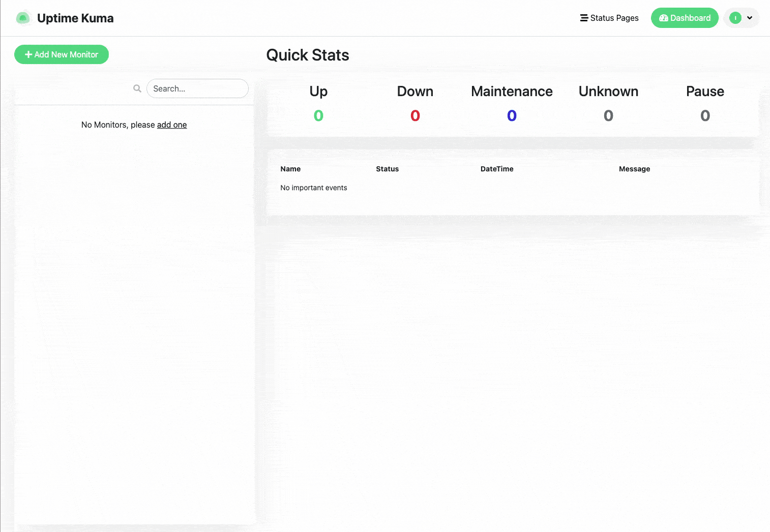Click the Quick Stats heading
This screenshot has height=532, width=770.
click(x=308, y=55)
